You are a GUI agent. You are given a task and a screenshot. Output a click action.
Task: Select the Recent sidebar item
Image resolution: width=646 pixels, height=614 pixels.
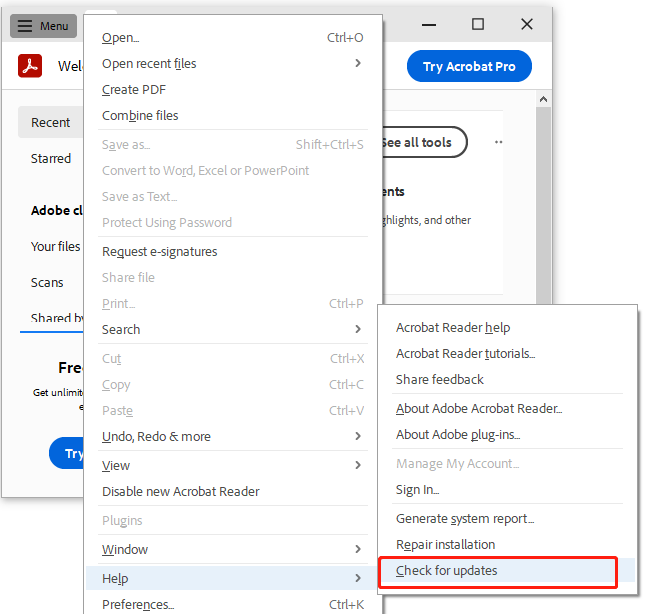[50, 122]
